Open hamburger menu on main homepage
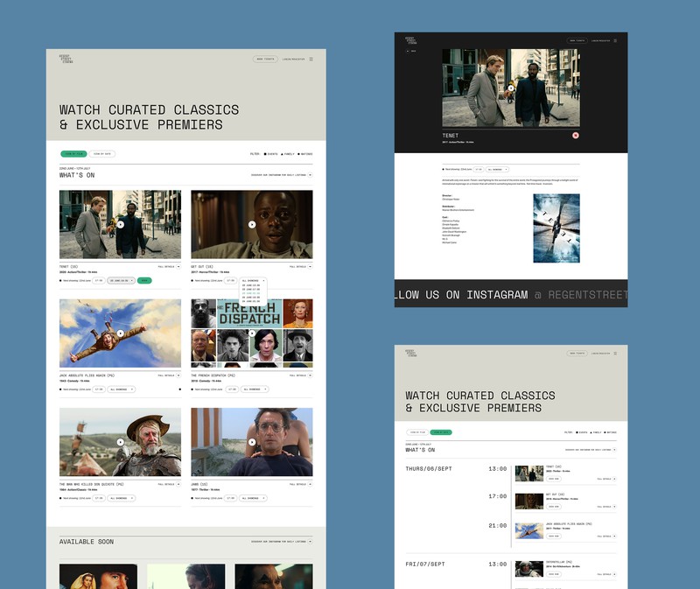Screen dimensions: 700x589 pos(311,60)
